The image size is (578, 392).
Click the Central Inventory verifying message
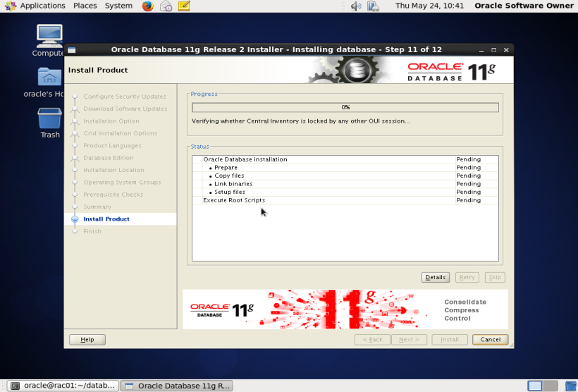point(300,121)
